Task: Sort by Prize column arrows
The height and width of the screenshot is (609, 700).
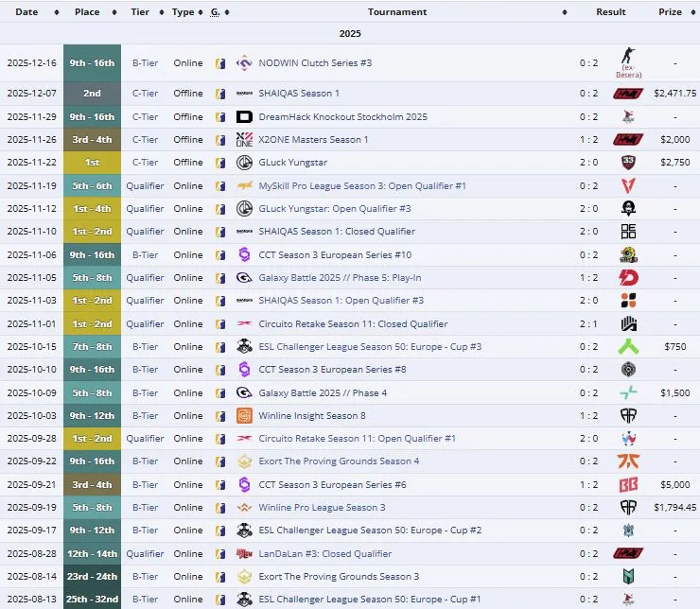Action: pyautogui.click(x=693, y=12)
